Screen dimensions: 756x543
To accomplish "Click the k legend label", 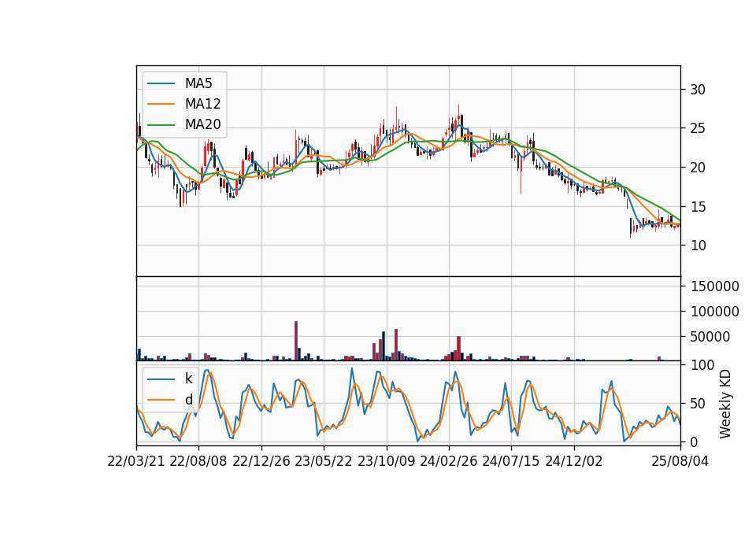I will [x=188, y=379].
